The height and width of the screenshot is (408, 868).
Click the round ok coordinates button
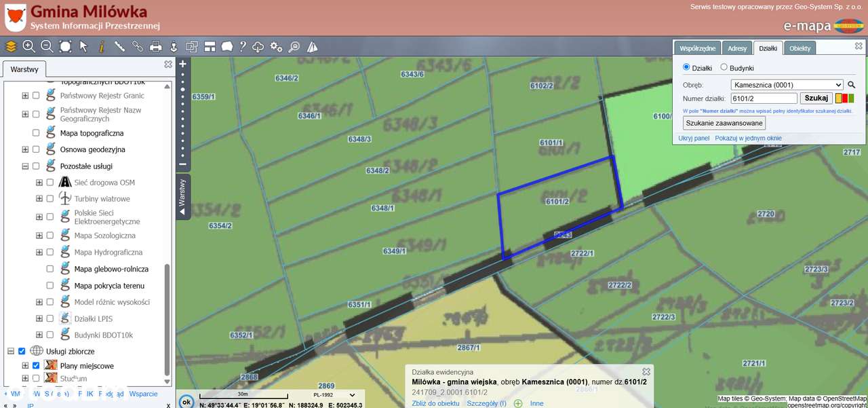pos(186,402)
